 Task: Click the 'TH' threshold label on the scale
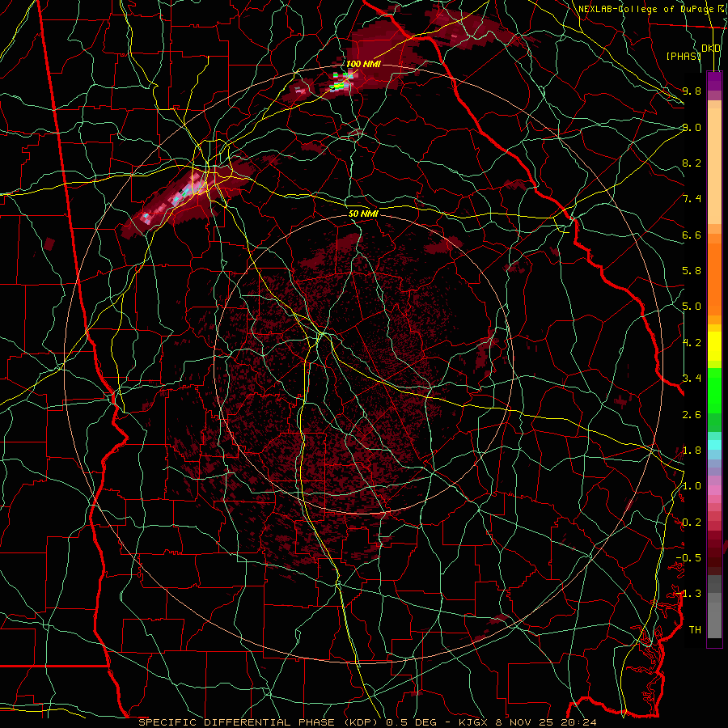coord(695,630)
